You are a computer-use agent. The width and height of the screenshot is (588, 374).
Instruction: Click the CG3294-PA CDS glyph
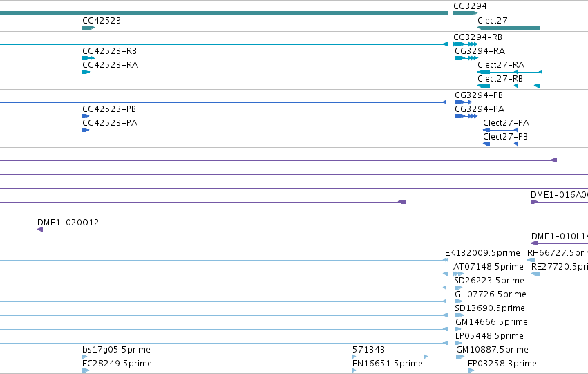[466, 116]
